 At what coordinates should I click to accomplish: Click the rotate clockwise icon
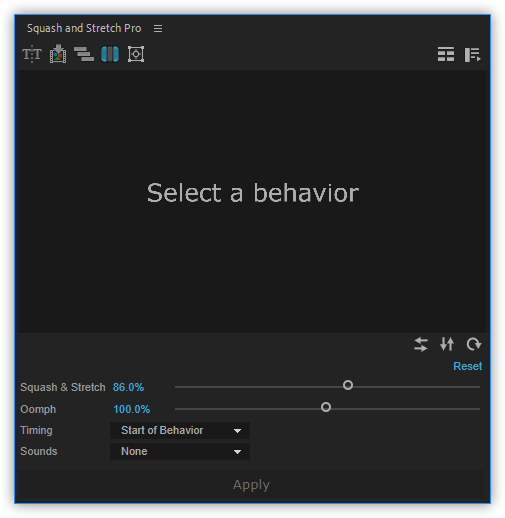[473, 344]
